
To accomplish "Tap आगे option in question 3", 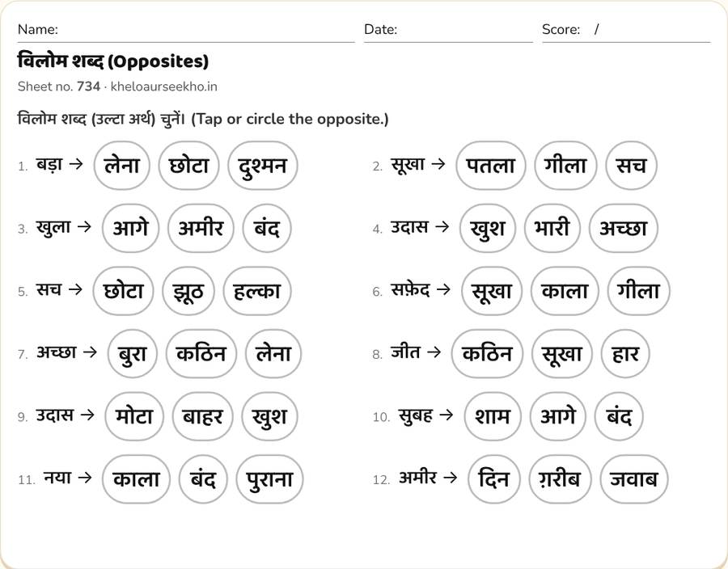I will coord(130,228).
